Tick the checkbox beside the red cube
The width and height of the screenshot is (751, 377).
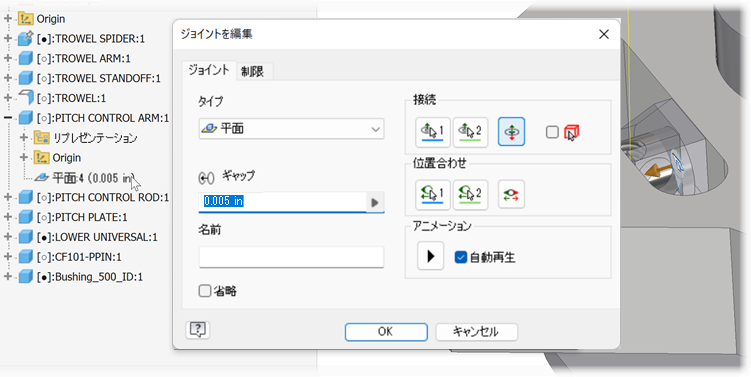click(x=552, y=132)
